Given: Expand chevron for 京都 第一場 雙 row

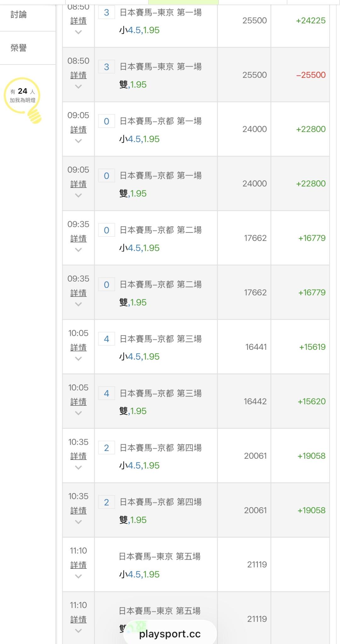Looking at the screenshot, I should (78, 195).
